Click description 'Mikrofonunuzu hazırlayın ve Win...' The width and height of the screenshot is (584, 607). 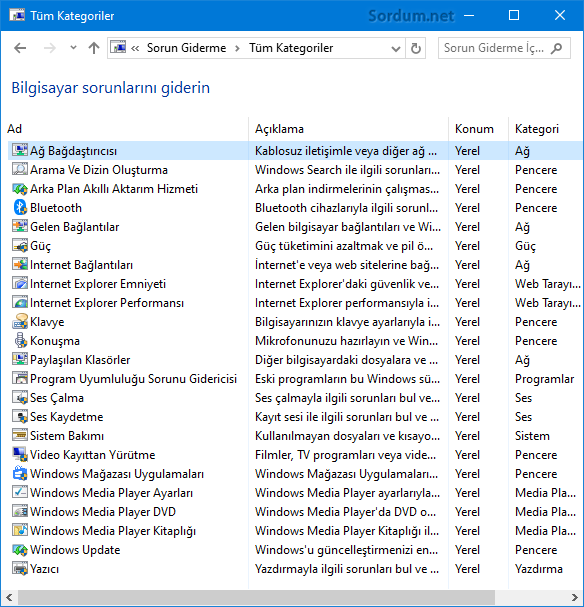(x=346, y=341)
